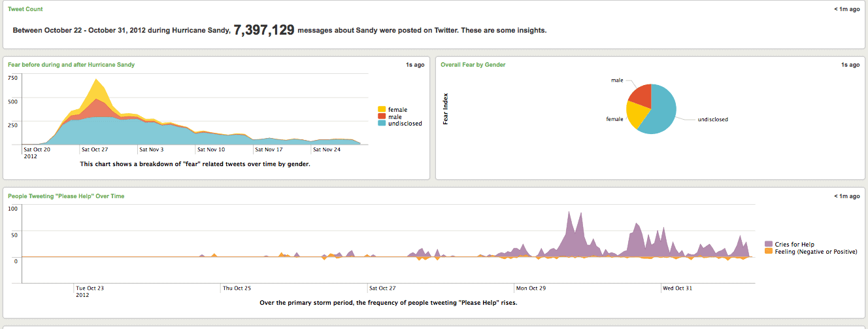Viewport: 868px width, 329px height.
Task: Click the blue undisclosed legend swatch in fear chart
Action: [x=382, y=123]
